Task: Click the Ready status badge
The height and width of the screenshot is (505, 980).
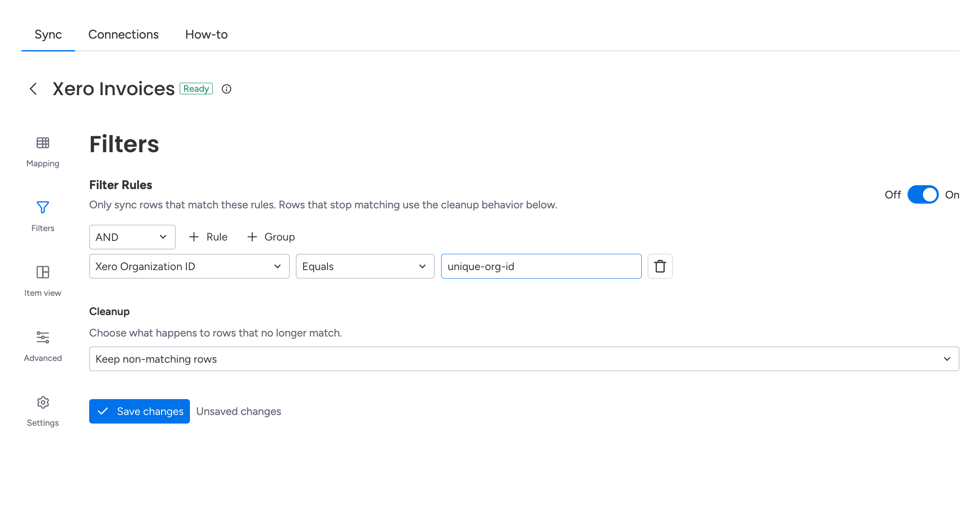Action: 196,89
